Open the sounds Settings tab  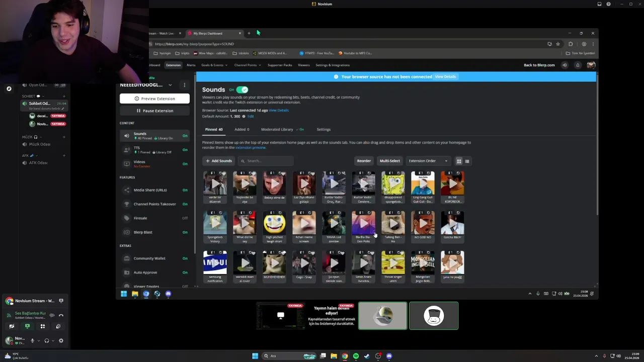click(x=324, y=129)
